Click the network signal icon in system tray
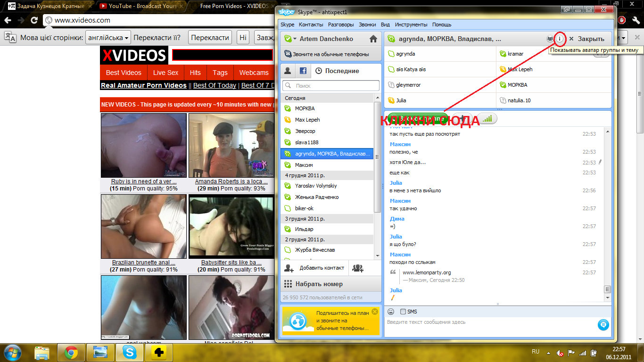 tap(583, 353)
